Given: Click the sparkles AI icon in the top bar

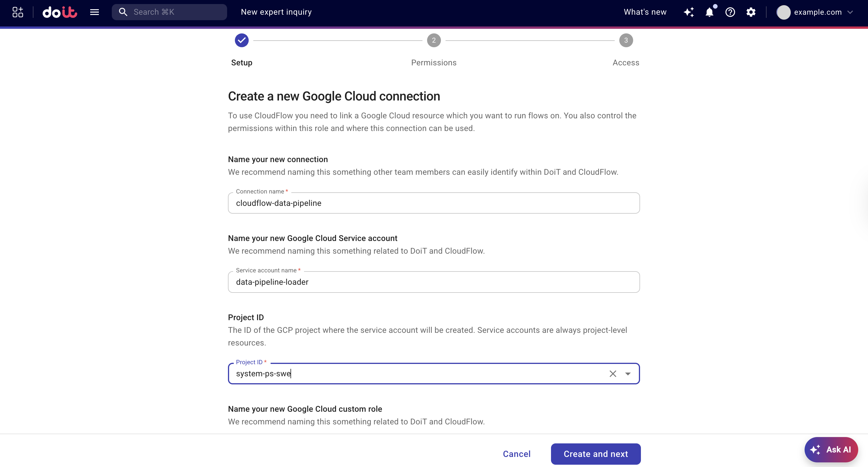Looking at the screenshot, I should coord(689,12).
